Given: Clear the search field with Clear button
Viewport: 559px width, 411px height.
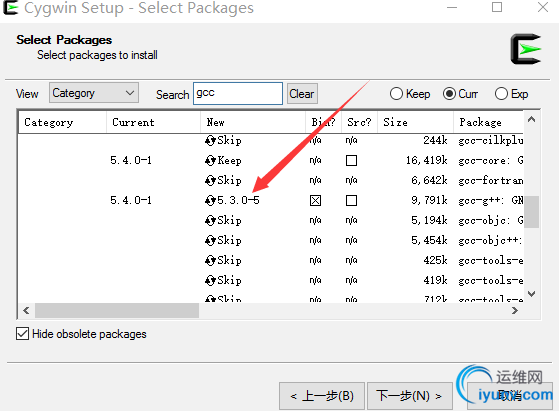Looking at the screenshot, I should [302, 94].
